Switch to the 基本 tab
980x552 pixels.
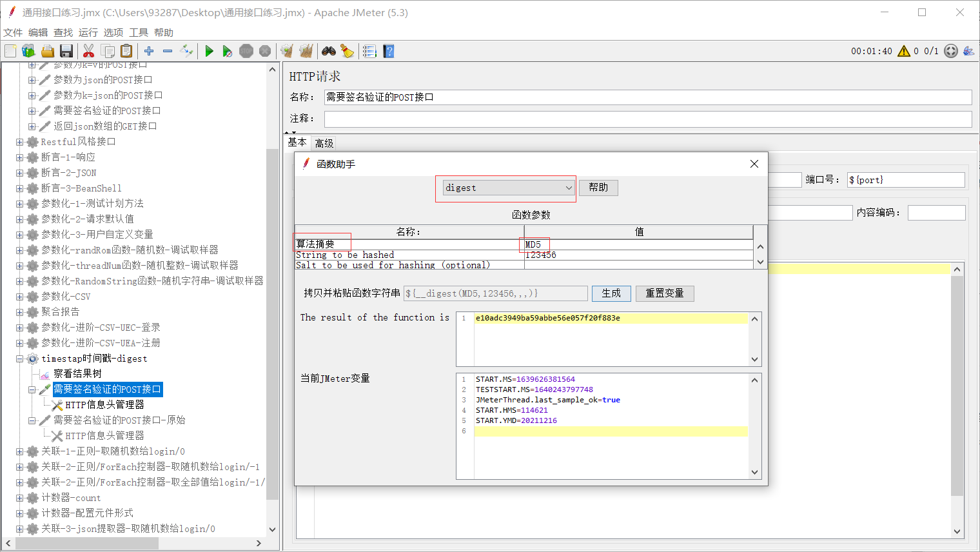coord(297,143)
